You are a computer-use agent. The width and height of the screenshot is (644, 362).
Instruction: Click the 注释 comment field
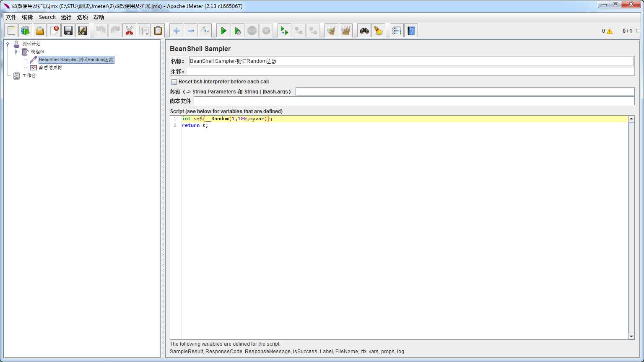[410, 72]
